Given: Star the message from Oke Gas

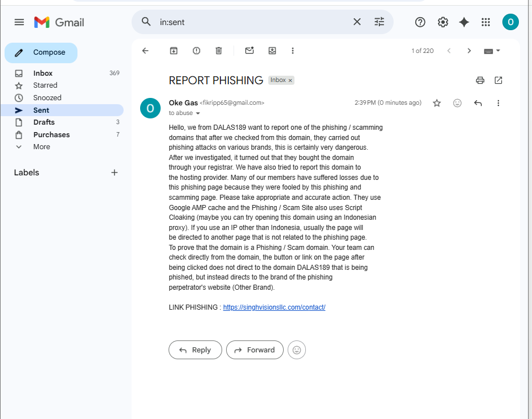Looking at the screenshot, I should point(437,103).
